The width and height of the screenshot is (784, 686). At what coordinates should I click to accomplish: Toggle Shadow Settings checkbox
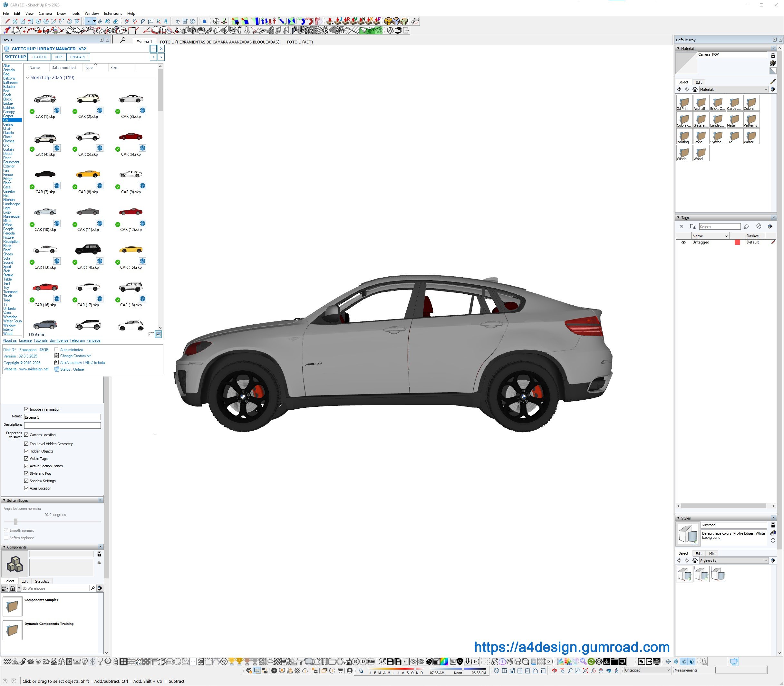tap(26, 481)
